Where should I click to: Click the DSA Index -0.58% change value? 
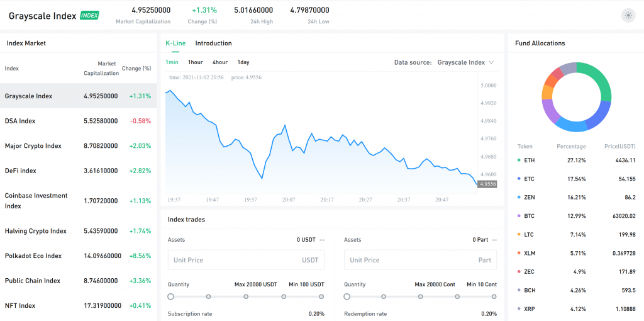tap(140, 121)
